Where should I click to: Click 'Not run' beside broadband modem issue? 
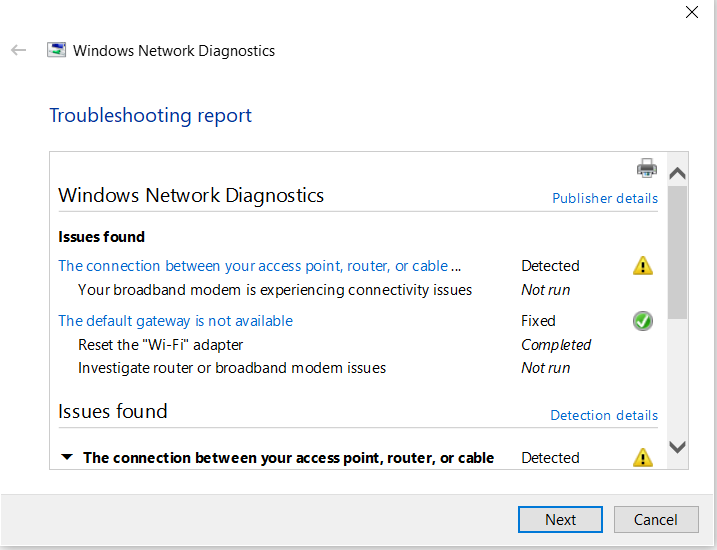pos(546,290)
